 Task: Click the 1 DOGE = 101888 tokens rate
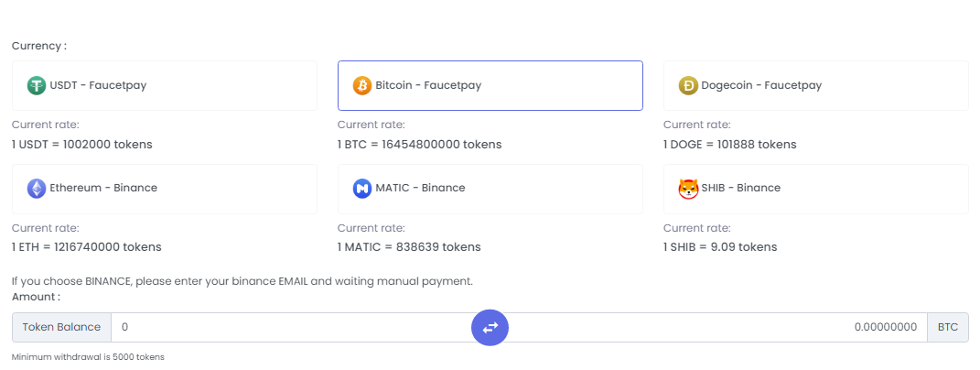[x=730, y=145]
